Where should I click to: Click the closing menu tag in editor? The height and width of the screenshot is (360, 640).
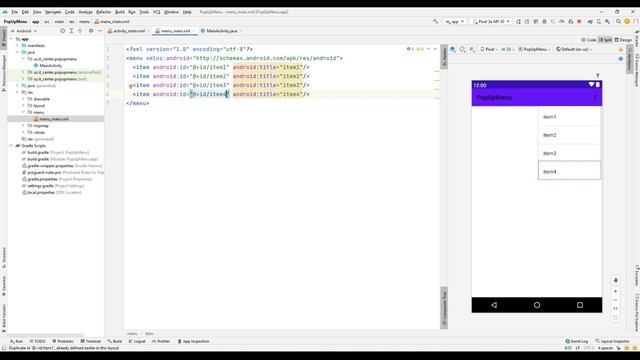click(138, 103)
